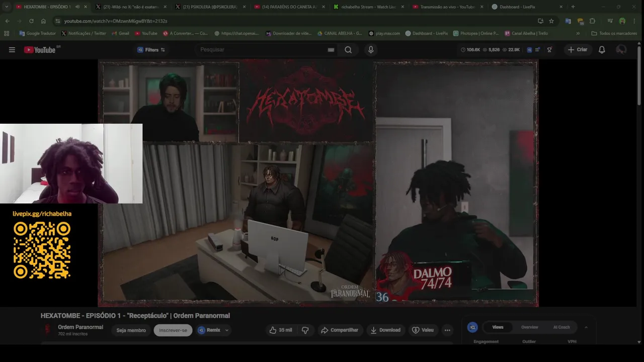
Task: Open the Filters extension button
Action: click(151, 50)
